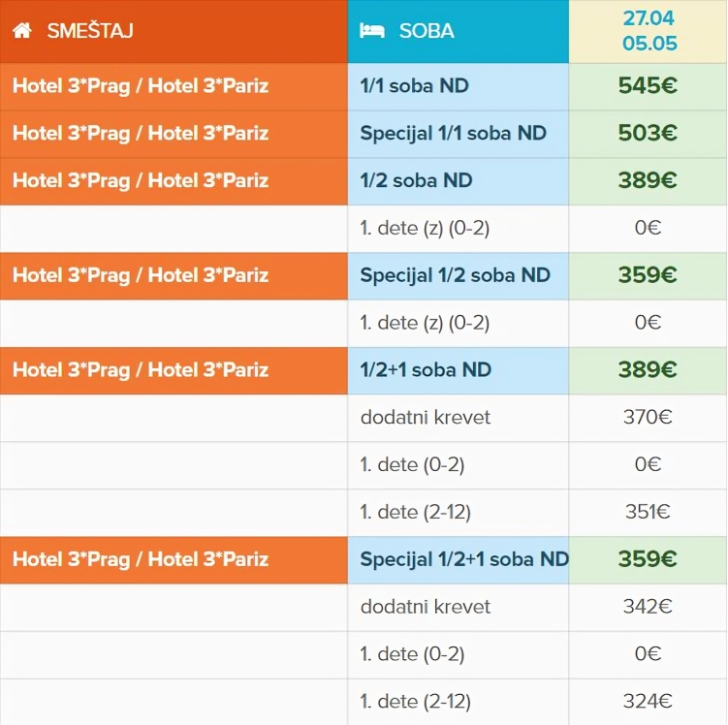This screenshot has height=725, width=728.
Task: Click the 359€ price for Specijal 1/2 soba
Action: (648, 275)
